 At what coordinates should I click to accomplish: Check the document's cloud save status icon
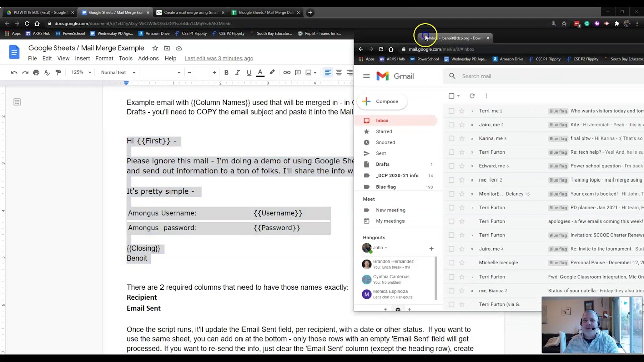tap(179, 48)
